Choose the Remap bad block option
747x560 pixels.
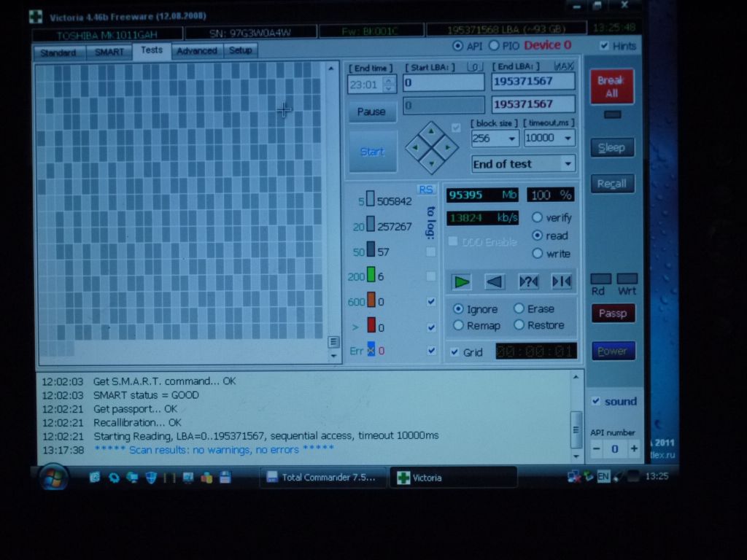[458, 325]
